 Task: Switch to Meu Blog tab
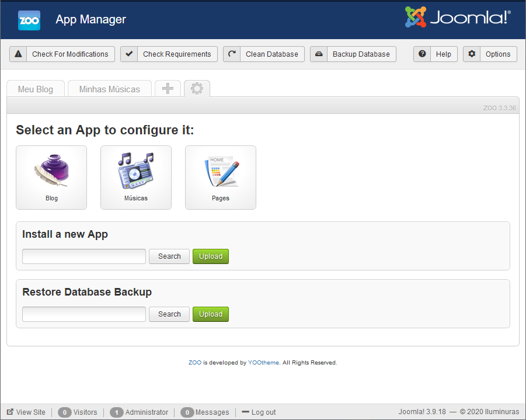36,89
